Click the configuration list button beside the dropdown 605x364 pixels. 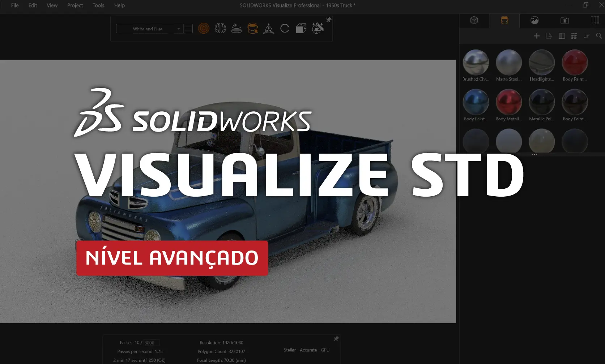point(188,29)
